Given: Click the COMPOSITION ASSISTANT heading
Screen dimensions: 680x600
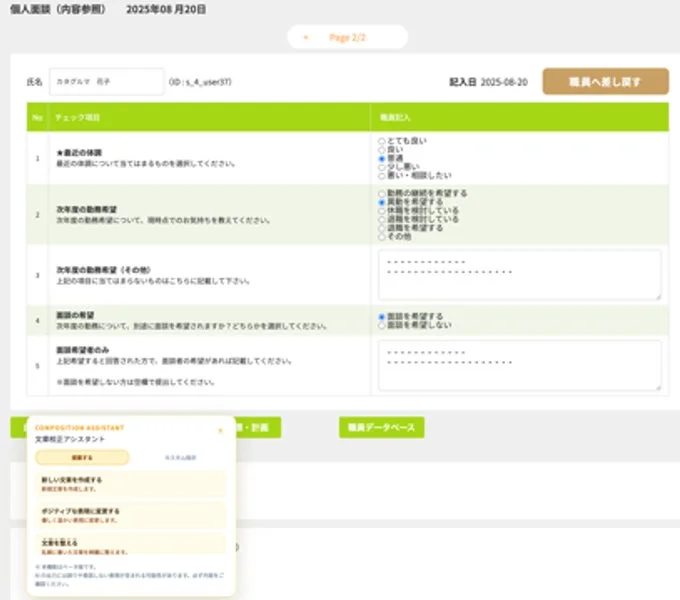Looking at the screenshot, I should [x=80, y=428].
